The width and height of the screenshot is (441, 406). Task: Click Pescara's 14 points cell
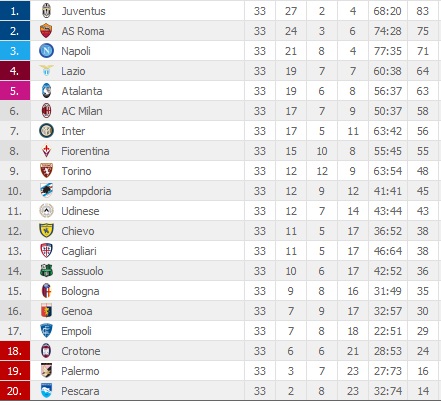(423, 391)
